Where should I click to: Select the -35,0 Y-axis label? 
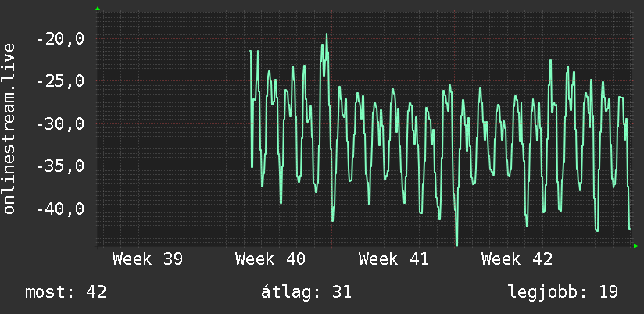click(x=60, y=166)
